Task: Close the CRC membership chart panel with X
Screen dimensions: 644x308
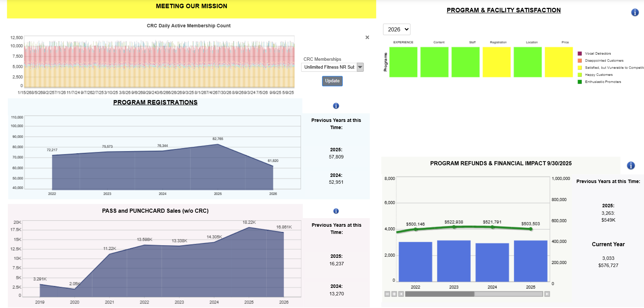Action: pos(367,37)
